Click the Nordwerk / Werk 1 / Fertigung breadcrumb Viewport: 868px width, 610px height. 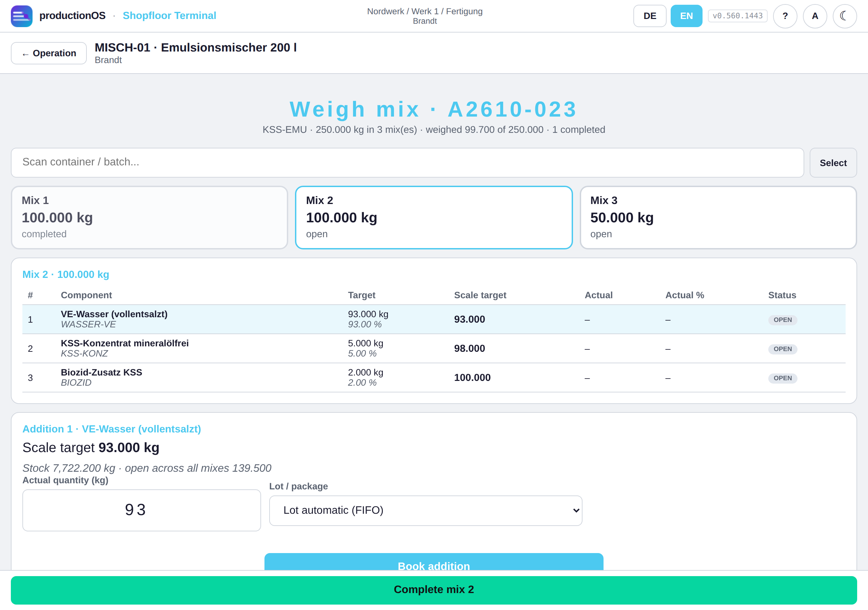click(425, 11)
